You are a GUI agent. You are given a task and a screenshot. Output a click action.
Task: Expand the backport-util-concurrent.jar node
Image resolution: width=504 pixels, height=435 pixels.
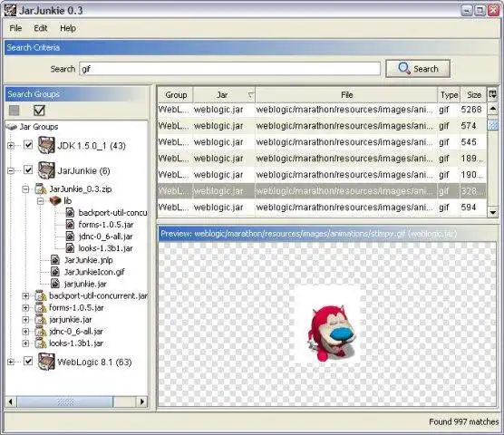pos(25,295)
